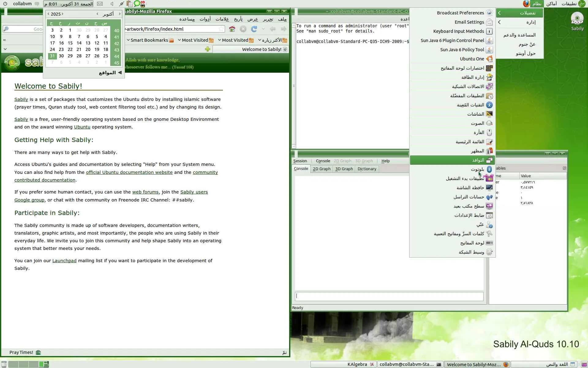
Task: Select the Bluetooth preferences item
Action: [x=477, y=169]
